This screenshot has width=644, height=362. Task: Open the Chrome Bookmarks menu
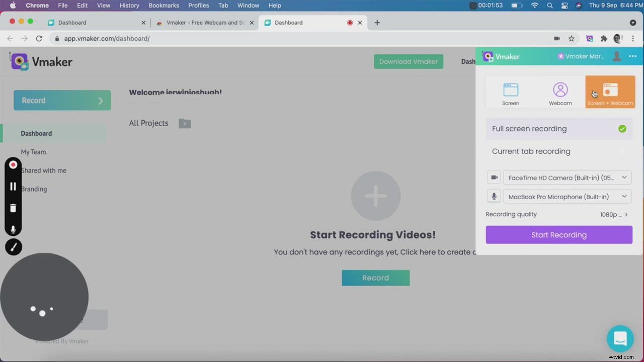pos(164,6)
